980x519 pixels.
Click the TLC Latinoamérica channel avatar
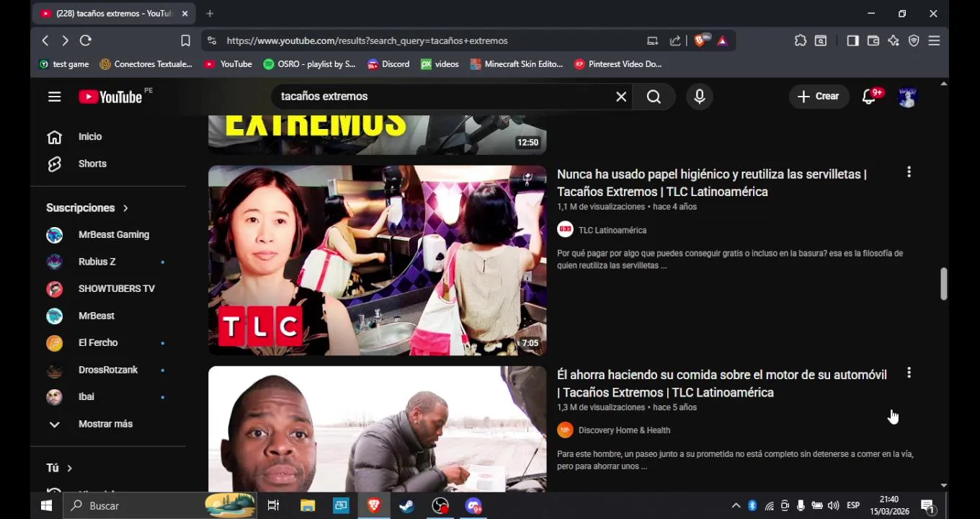pyautogui.click(x=565, y=230)
